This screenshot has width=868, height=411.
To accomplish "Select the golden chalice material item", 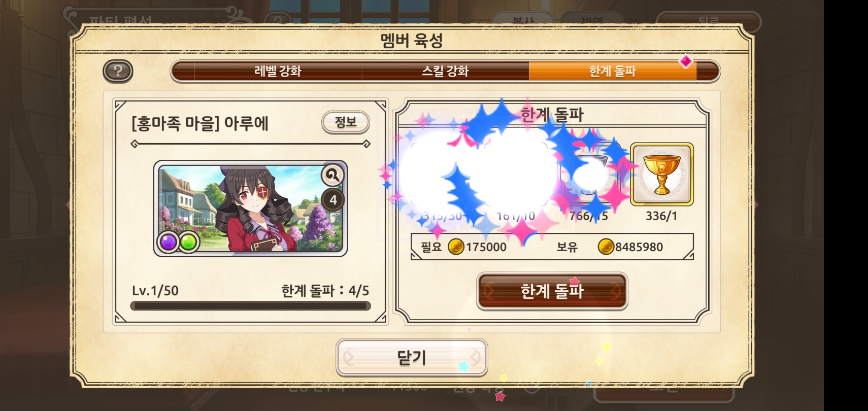I will [x=662, y=175].
